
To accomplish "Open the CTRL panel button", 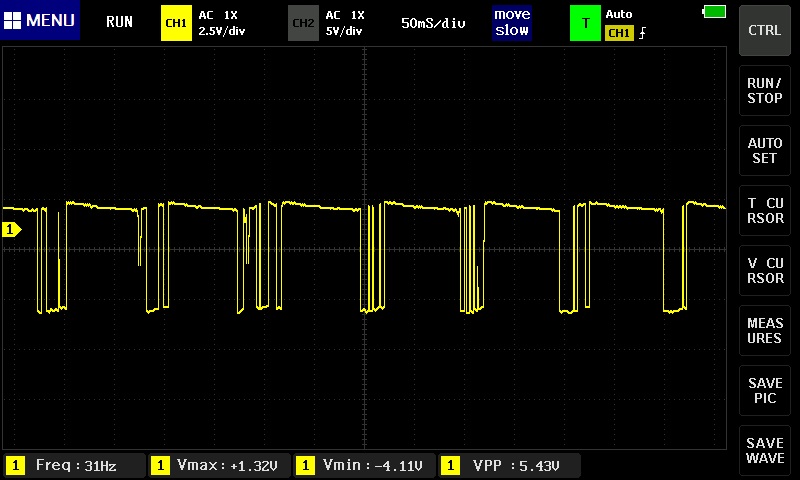I will pyautogui.click(x=764, y=30).
